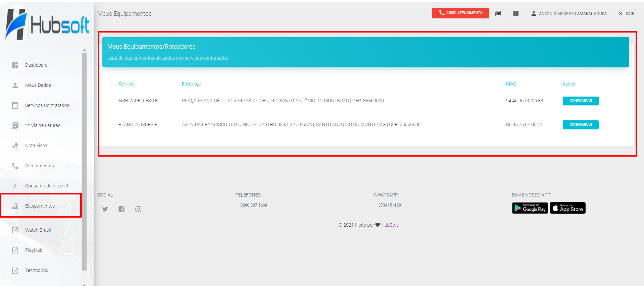644x286 pixels.
Task: Click the Google Play download badge
Action: click(x=530, y=208)
